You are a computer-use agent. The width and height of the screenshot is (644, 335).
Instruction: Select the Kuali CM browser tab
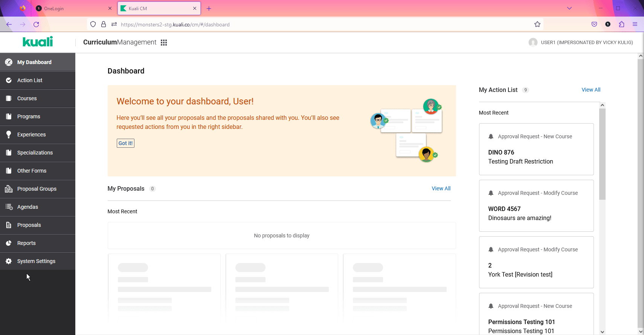coord(159,8)
